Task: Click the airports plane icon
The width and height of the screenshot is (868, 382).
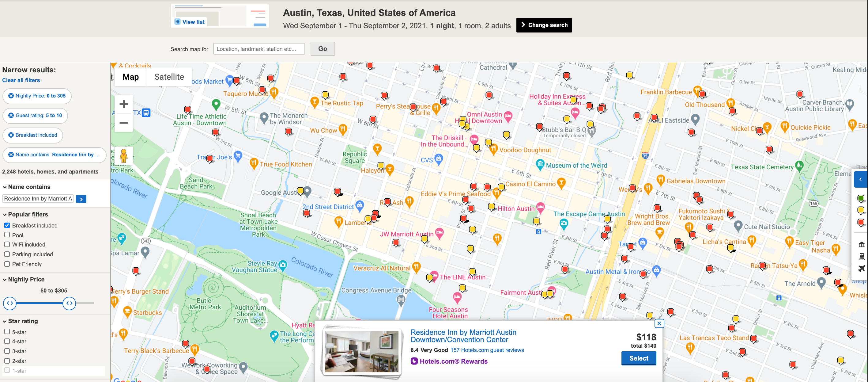Action: pos(861,269)
